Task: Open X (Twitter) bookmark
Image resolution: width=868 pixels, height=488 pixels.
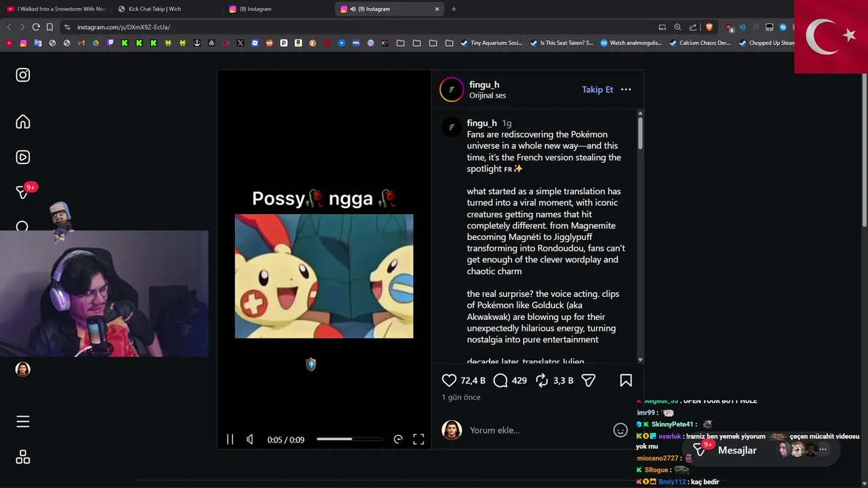Action: [x=240, y=43]
